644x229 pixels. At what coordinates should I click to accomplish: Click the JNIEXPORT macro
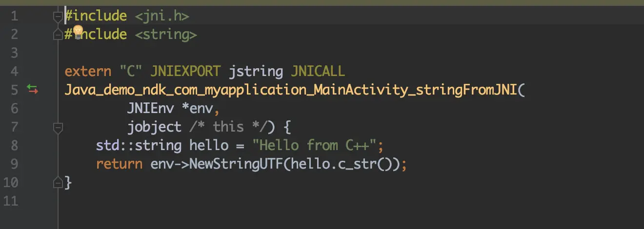click(x=185, y=72)
